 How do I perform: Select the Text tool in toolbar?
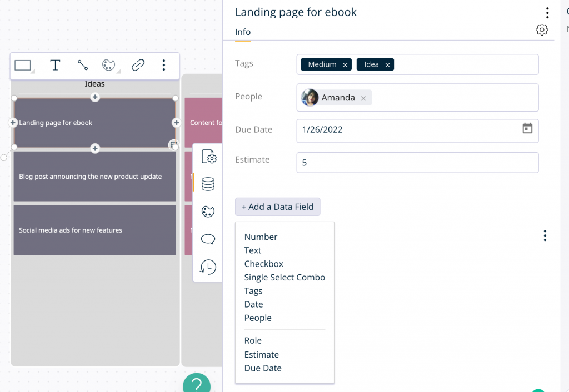click(x=55, y=66)
